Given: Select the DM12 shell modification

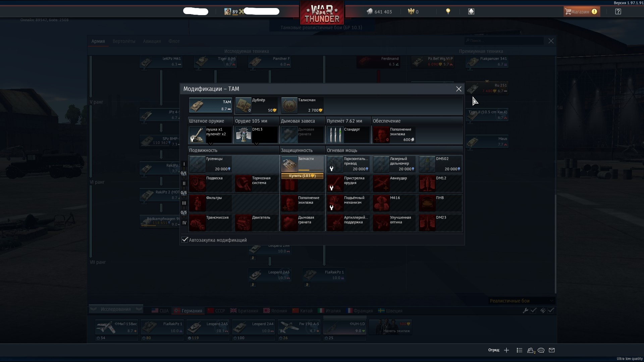Looking at the screenshot, I should coord(440,183).
